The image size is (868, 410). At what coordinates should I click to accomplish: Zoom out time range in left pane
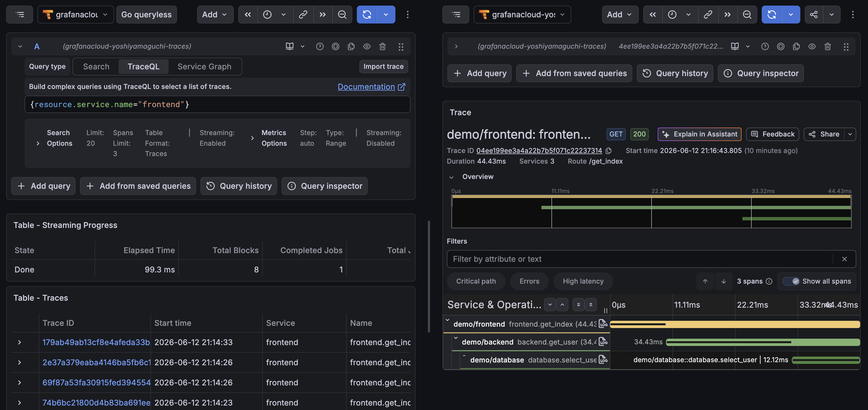point(342,15)
